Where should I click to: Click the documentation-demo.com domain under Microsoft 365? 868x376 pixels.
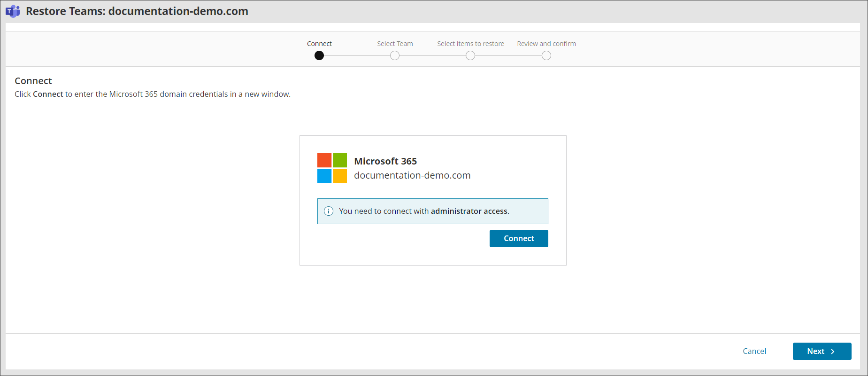pos(412,175)
